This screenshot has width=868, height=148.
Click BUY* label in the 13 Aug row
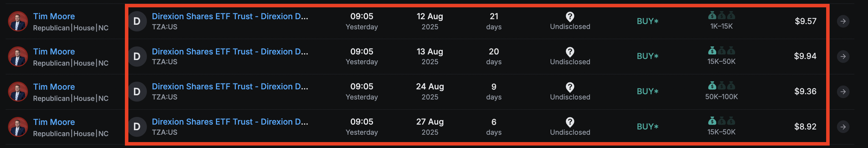[648, 56]
